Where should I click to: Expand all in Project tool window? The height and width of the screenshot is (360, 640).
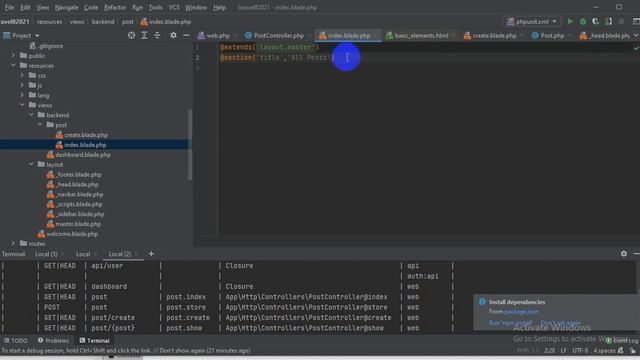click(x=144, y=36)
